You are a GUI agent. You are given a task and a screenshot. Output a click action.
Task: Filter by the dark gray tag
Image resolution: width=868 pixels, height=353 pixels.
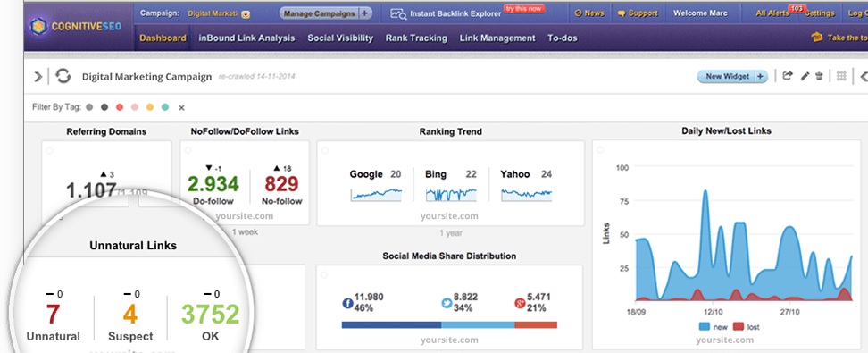pos(104,107)
